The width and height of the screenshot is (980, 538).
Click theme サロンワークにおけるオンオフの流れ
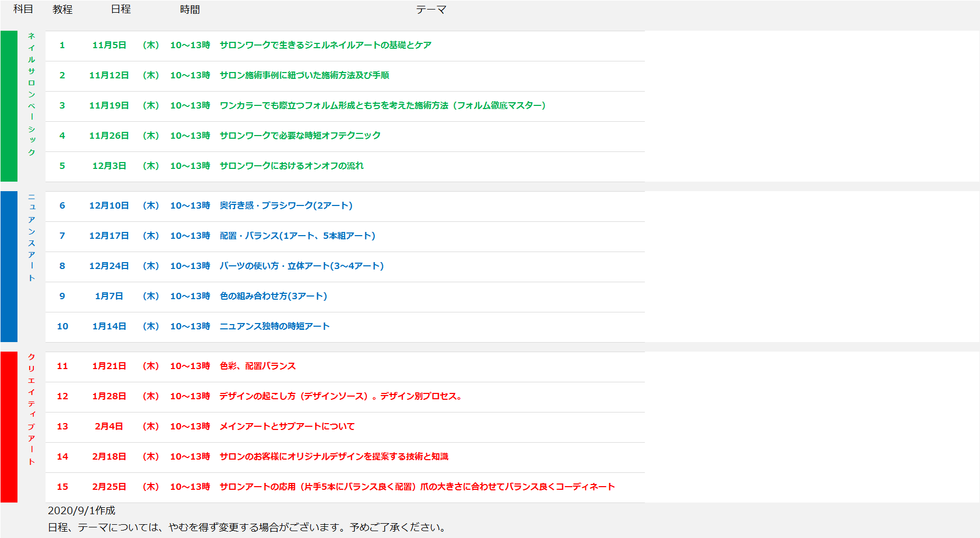[x=292, y=166]
